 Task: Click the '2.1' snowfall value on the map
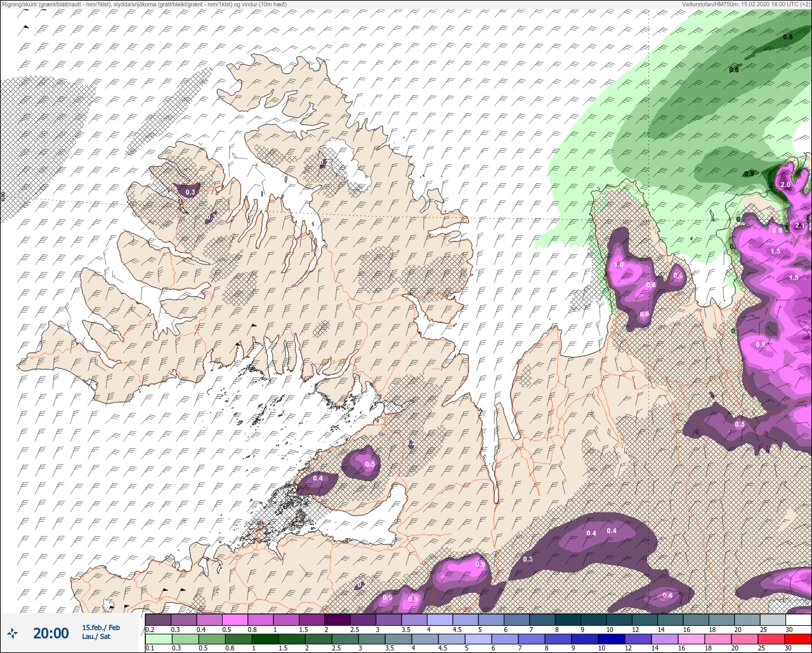tap(799, 225)
